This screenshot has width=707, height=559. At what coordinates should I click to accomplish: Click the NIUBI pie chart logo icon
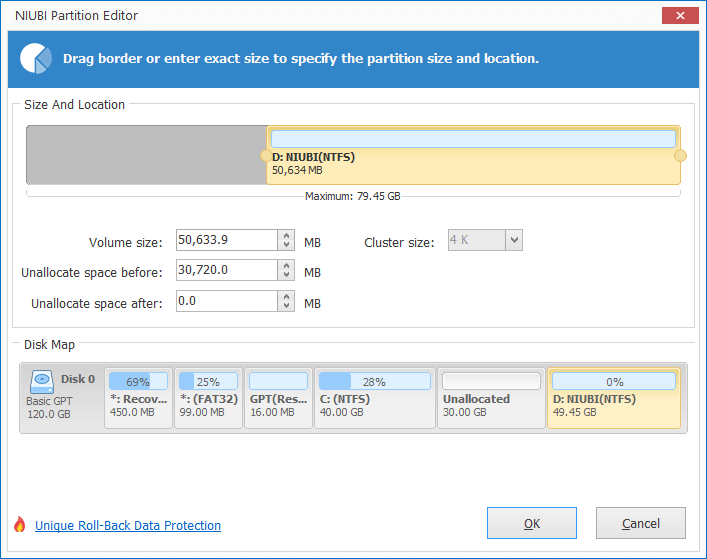click(36, 58)
